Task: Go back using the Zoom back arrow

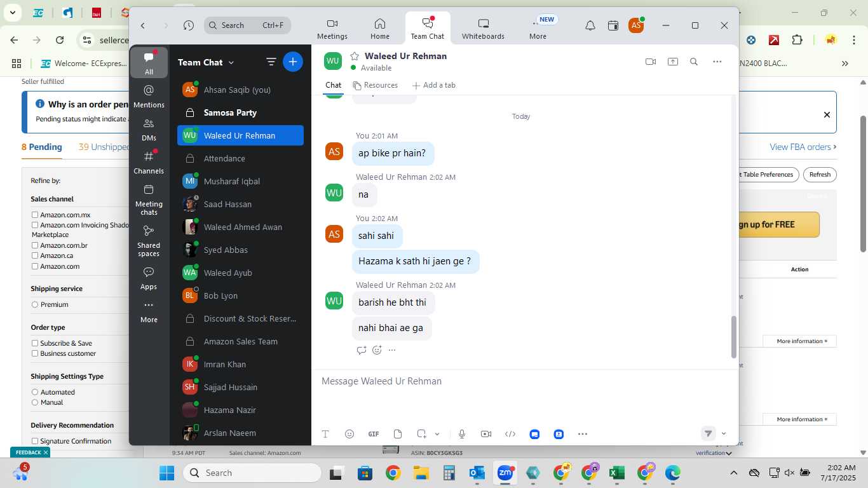Action: [143, 25]
